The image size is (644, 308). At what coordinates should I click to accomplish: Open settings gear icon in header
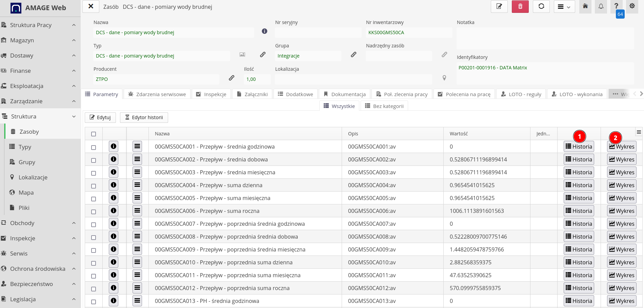[632, 6]
